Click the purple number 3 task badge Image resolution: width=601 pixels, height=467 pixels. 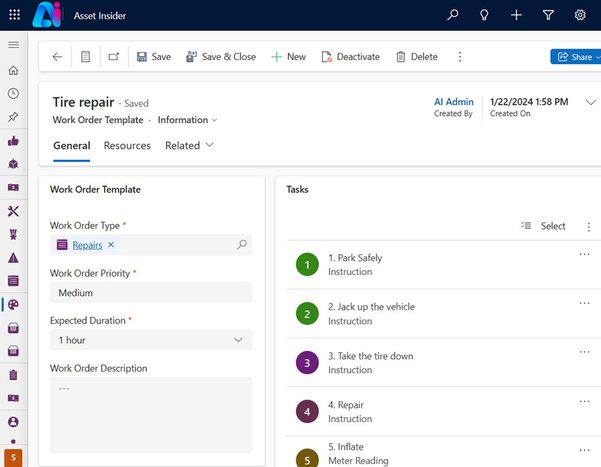(307, 363)
